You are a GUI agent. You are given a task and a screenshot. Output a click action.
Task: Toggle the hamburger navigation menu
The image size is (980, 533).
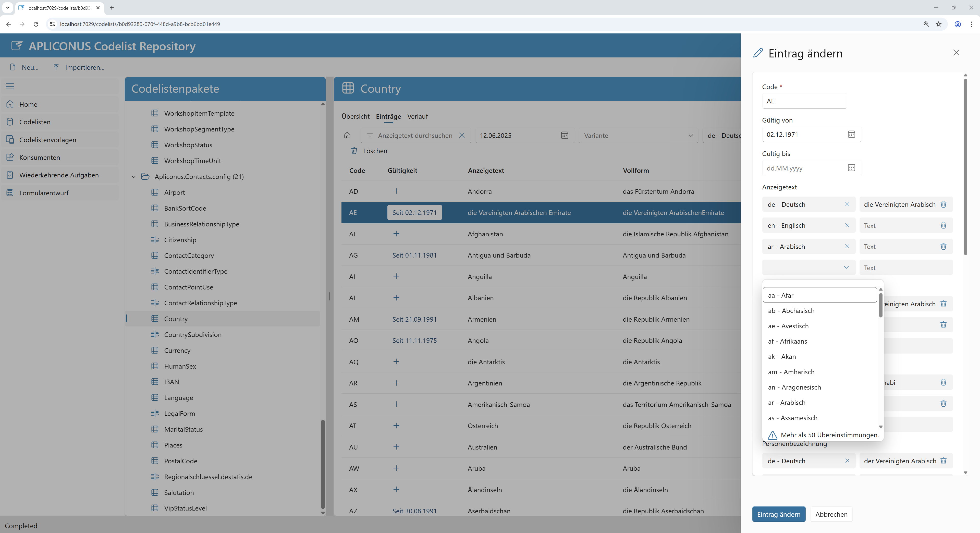10,86
